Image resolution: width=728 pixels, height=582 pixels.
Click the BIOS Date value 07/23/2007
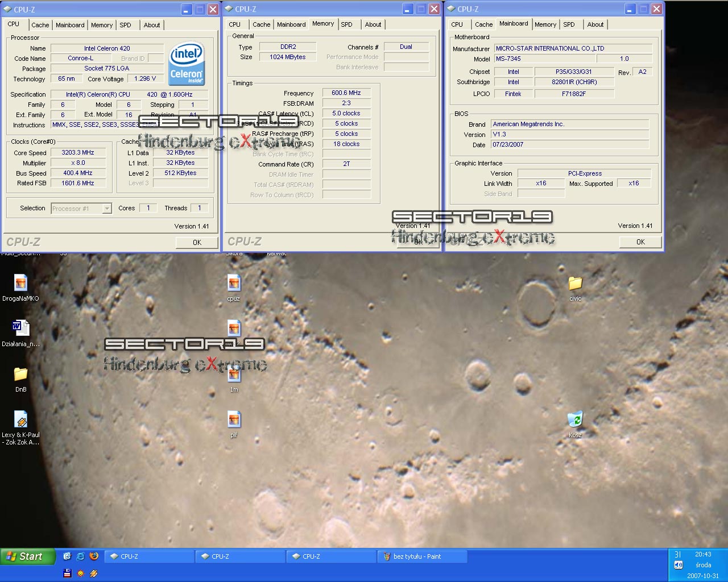click(570, 144)
